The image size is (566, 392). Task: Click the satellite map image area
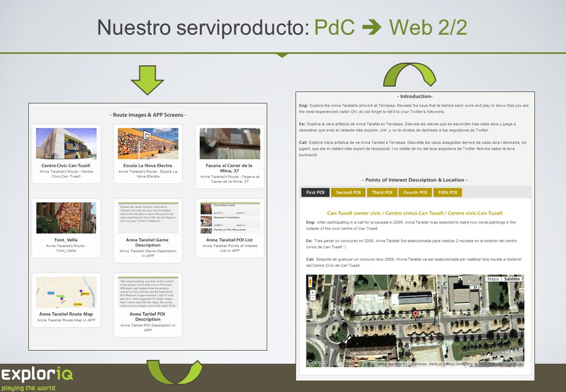pos(415,321)
